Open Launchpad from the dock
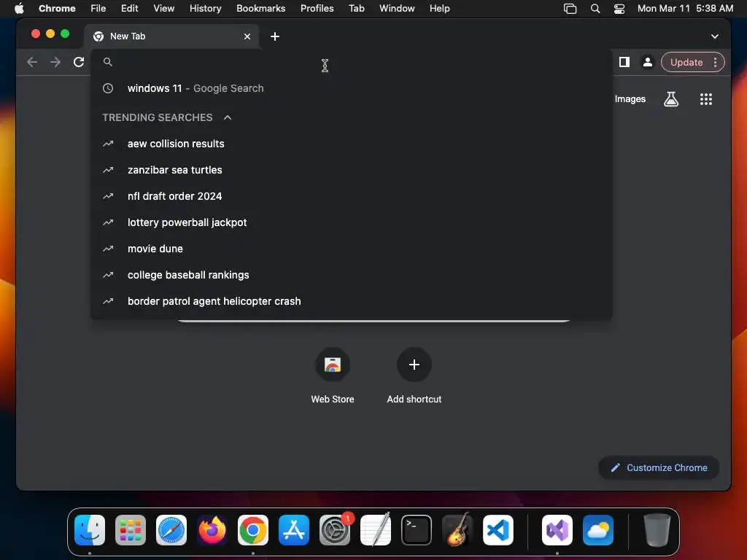Image resolution: width=747 pixels, height=560 pixels. (x=130, y=529)
